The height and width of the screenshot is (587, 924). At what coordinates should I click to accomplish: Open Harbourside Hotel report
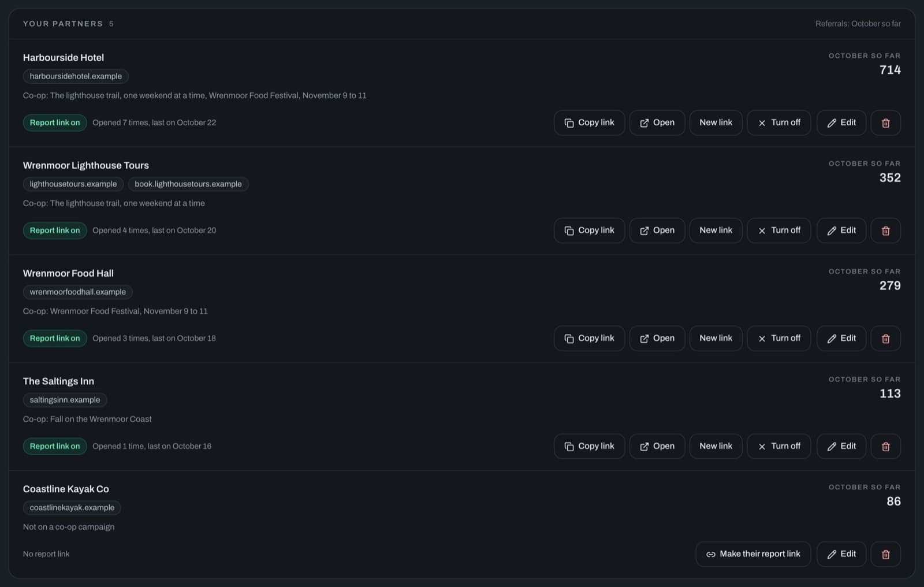point(657,122)
